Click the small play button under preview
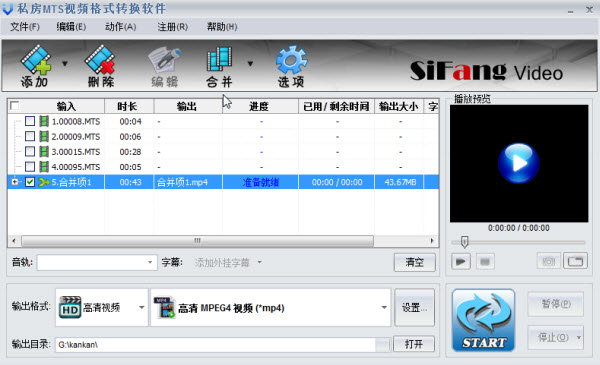The height and width of the screenshot is (365, 600). point(461,262)
